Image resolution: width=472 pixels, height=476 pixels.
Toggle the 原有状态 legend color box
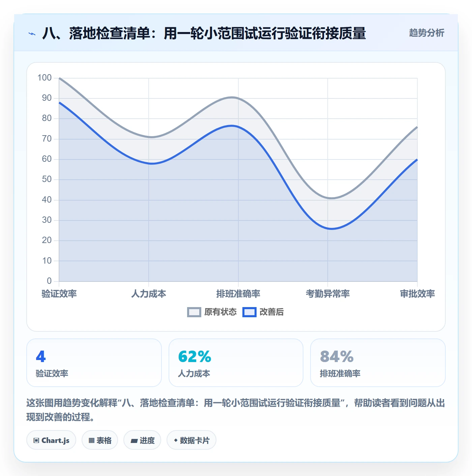pos(194,312)
